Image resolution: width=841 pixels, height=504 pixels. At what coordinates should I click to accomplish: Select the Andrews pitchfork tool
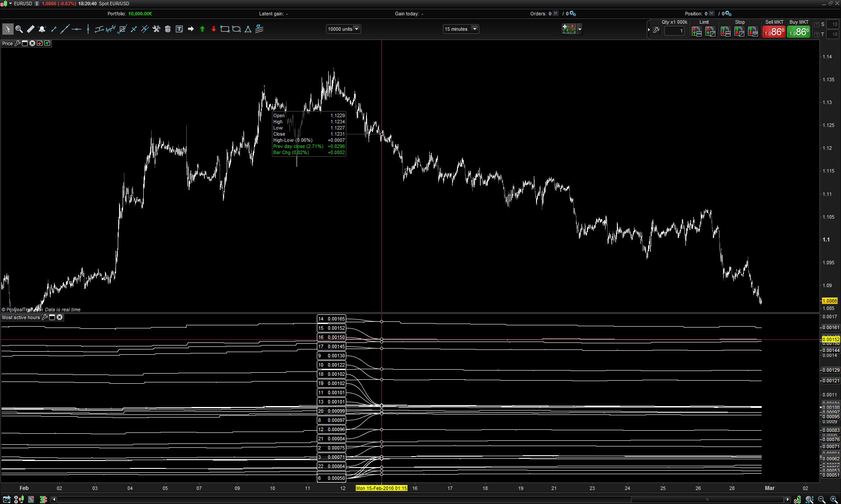145,29
